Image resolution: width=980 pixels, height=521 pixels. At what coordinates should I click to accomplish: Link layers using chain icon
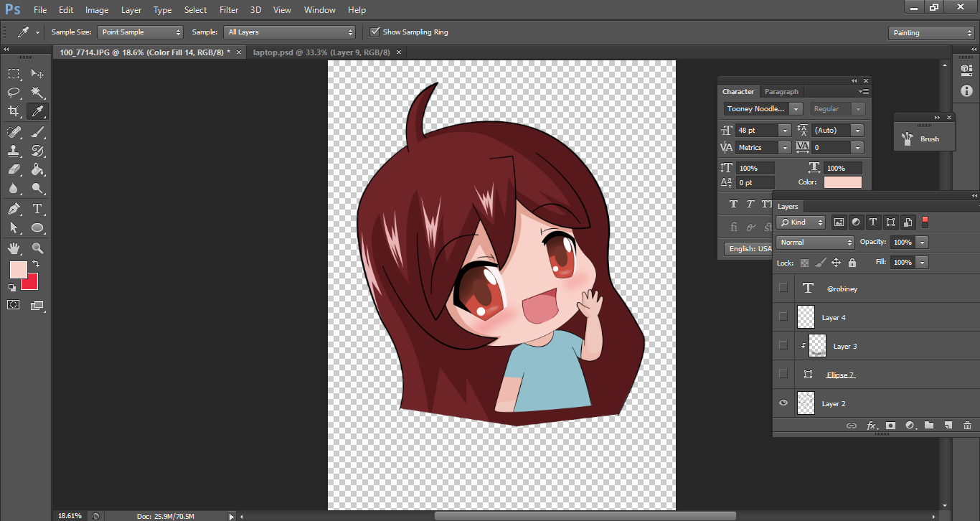point(852,426)
